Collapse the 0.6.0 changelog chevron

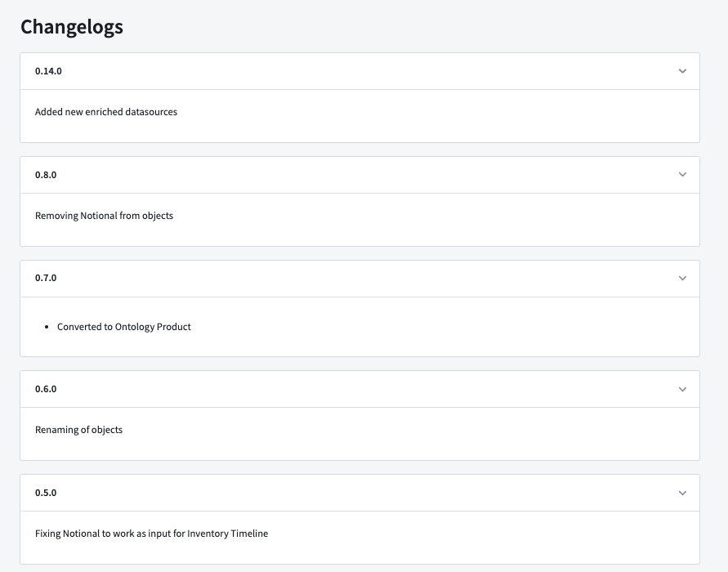pyautogui.click(x=682, y=389)
